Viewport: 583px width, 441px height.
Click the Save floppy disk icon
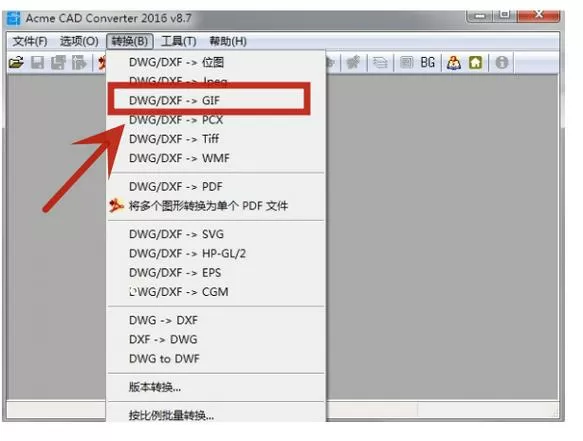click(x=38, y=62)
